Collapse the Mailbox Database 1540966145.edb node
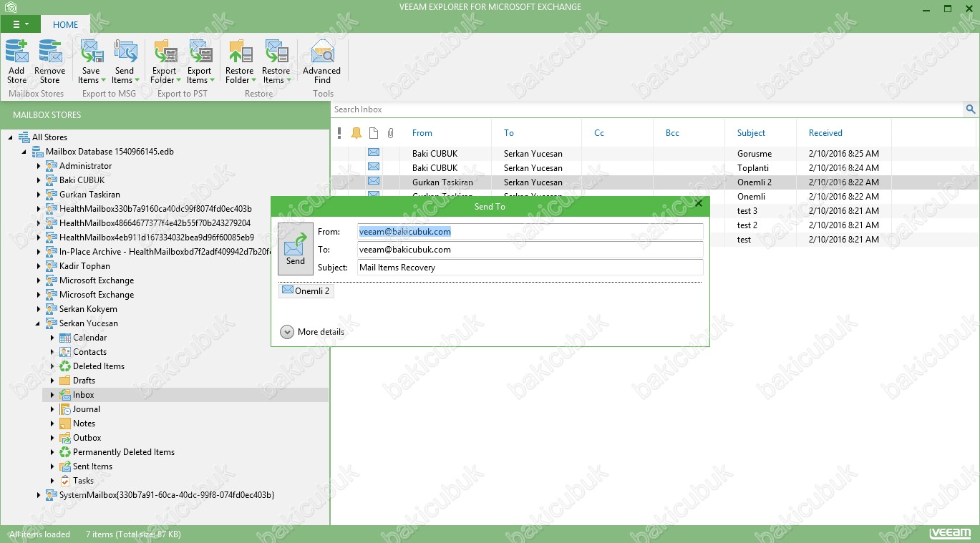980x543 pixels. tap(24, 152)
